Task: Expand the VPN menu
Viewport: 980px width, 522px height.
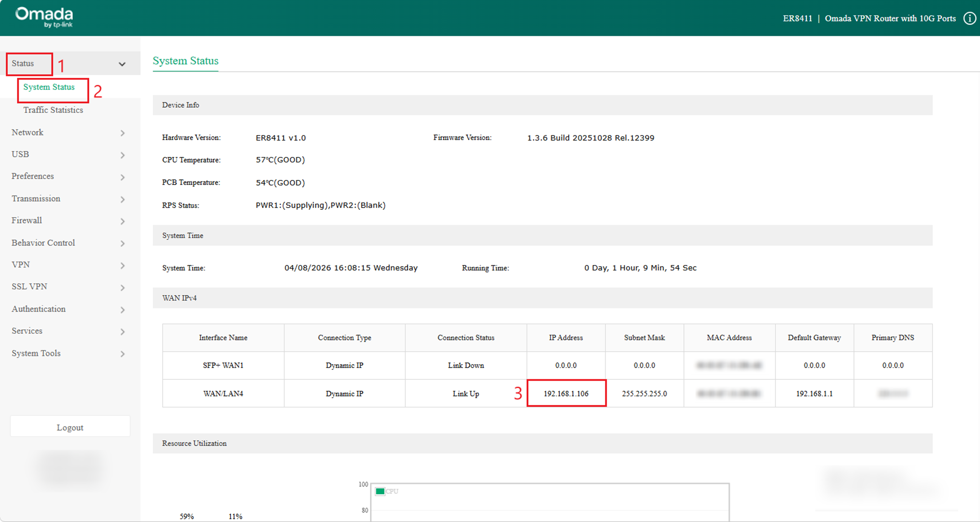Action: coord(122,266)
